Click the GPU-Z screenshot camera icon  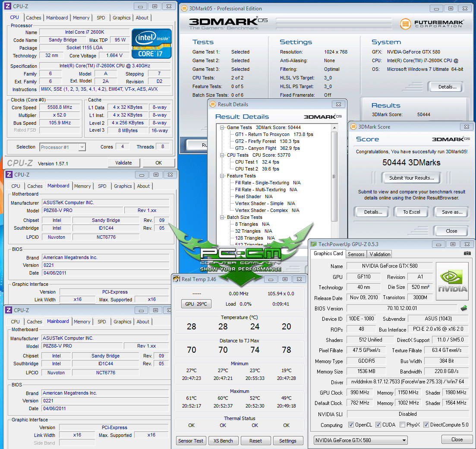click(x=467, y=253)
